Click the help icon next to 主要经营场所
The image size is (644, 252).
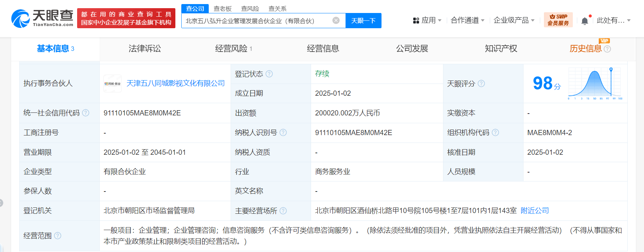pos(283,211)
